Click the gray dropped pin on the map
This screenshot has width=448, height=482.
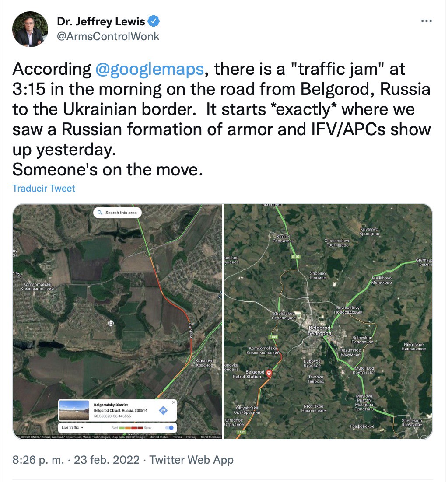click(111, 323)
